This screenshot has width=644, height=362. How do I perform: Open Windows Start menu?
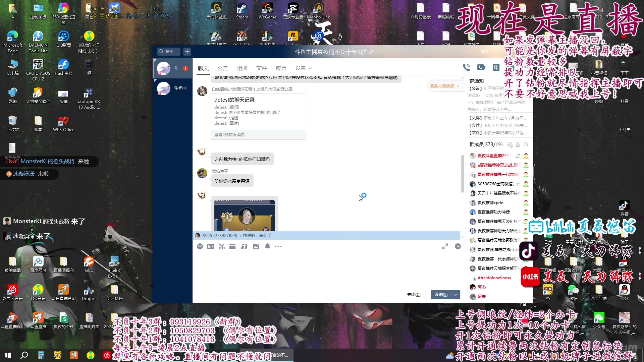(8, 355)
